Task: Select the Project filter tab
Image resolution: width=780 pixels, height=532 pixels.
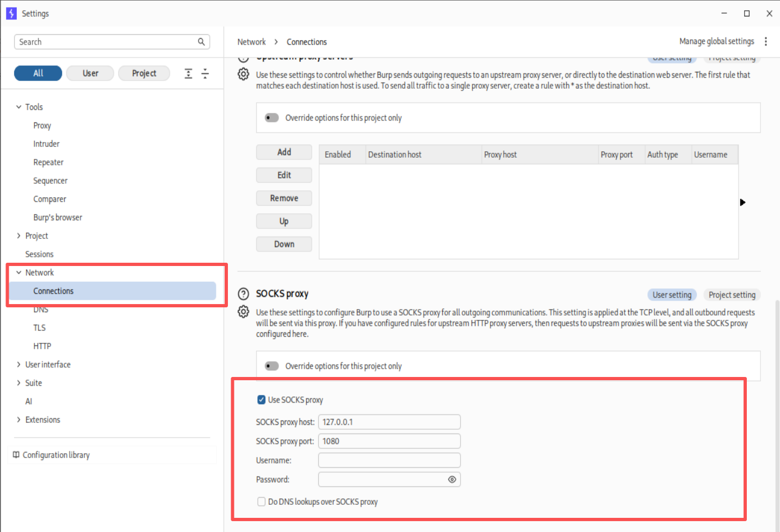Action: 144,73
